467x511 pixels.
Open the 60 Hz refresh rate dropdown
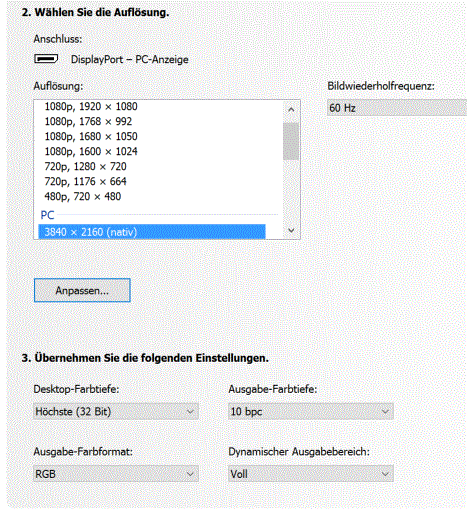click(x=397, y=108)
